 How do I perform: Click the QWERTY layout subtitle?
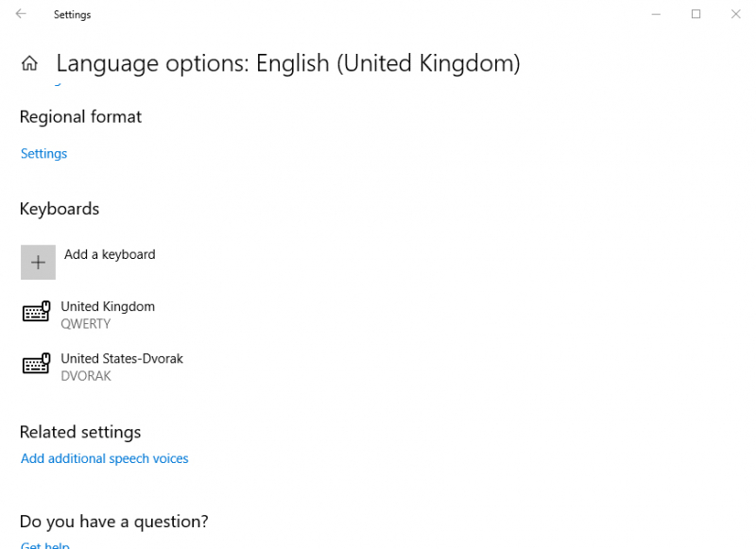tap(85, 324)
